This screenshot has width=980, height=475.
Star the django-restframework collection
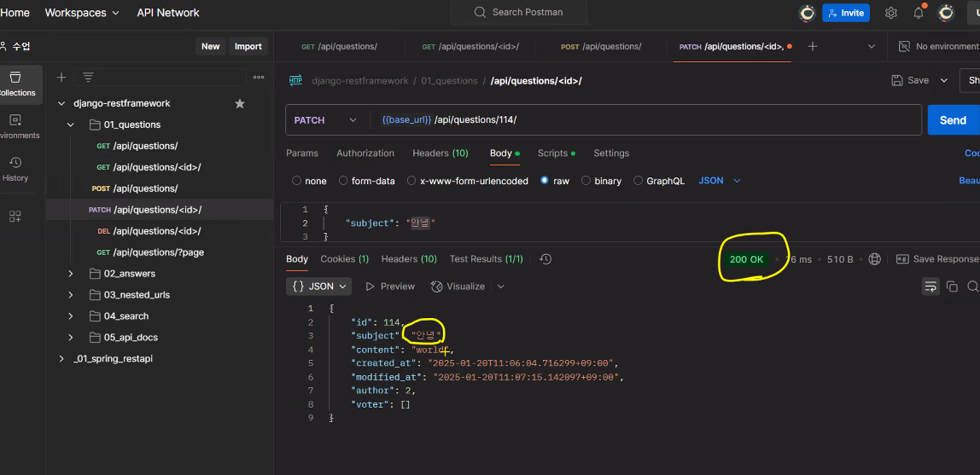click(239, 104)
